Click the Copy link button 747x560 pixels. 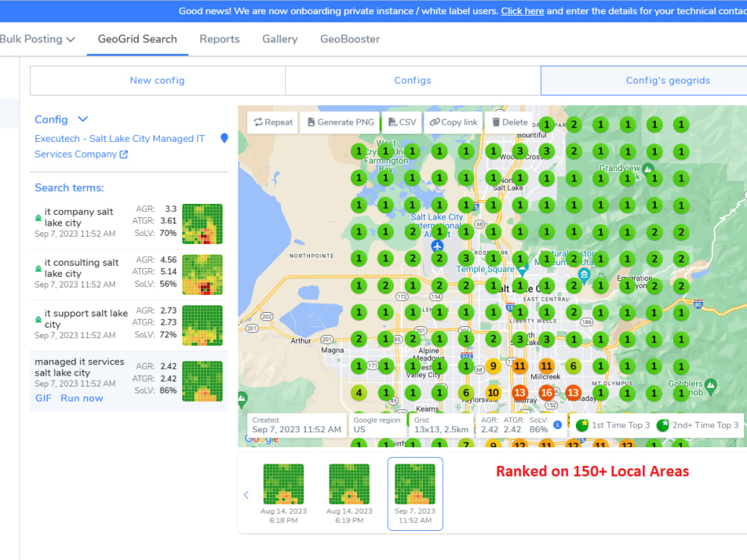(453, 122)
